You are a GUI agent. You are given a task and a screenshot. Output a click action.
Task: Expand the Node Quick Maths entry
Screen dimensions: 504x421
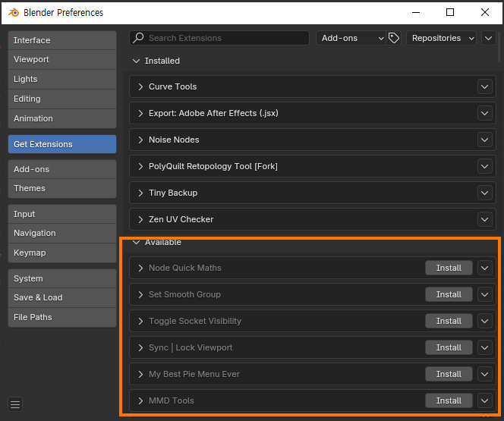[140, 268]
